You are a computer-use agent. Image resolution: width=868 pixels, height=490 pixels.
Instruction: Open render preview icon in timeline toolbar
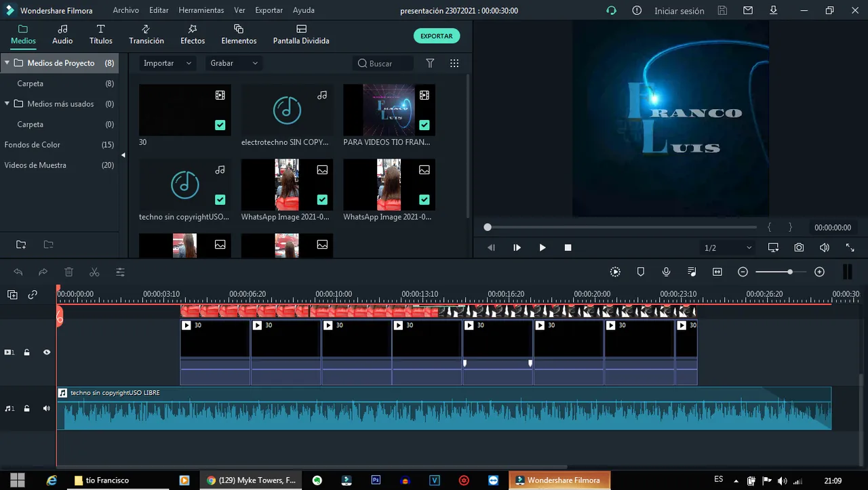(615, 272)
